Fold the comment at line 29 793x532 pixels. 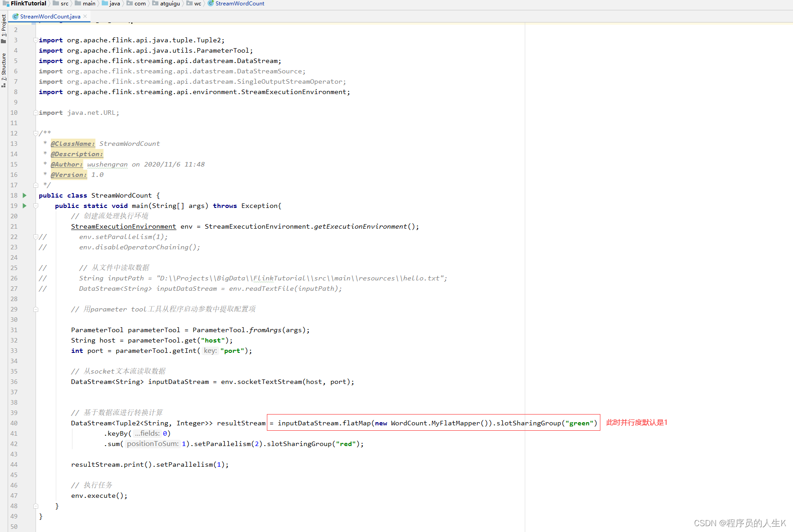(36, 309)
